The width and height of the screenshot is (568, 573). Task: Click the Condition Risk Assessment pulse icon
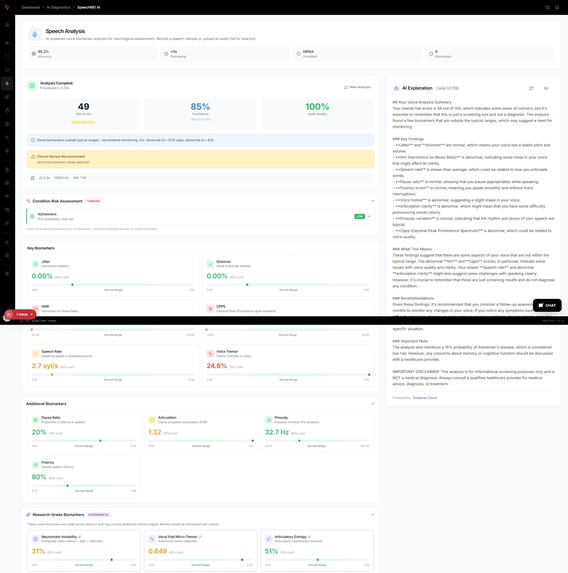click(28, 201)
